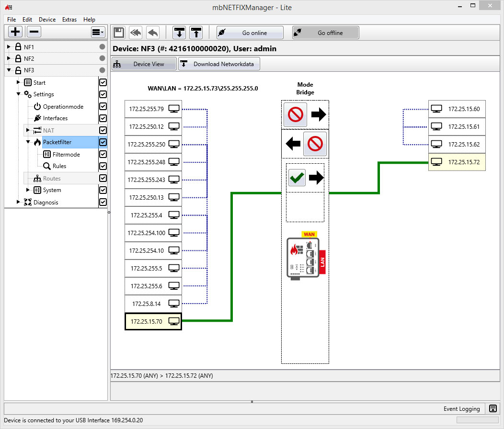Expand the NF1 device tree node
This screenshot has height=429, width=504.
9,47
